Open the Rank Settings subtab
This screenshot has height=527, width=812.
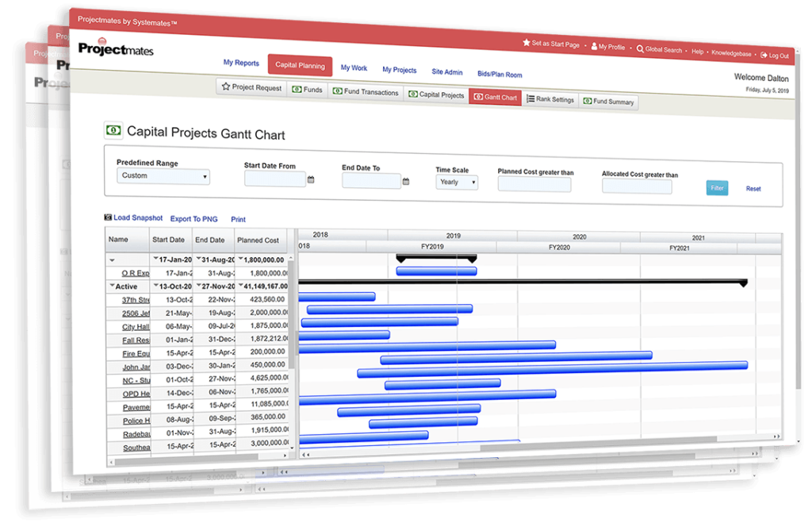(550, 99)
